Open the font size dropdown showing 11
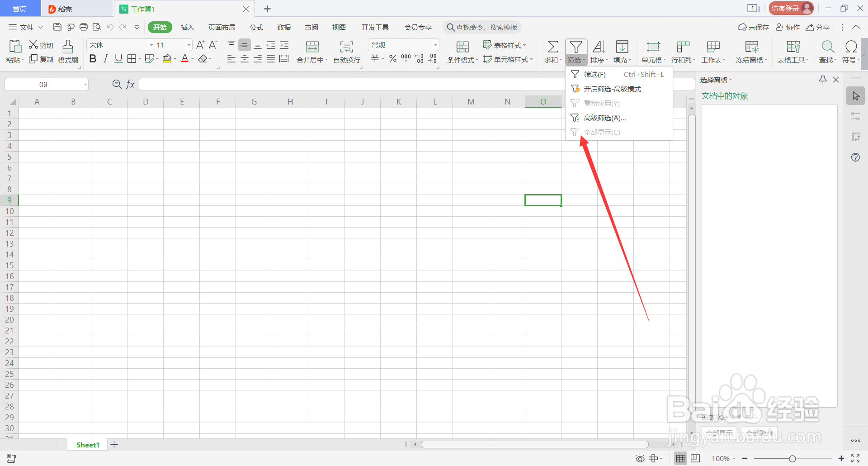 [x=189, y=44]
